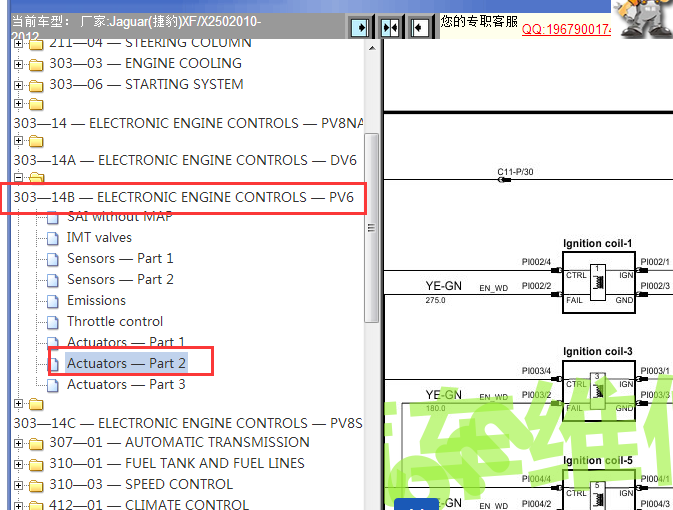Click the tree scrollbar up arrow

pyautogui.click(x=372, y=48)
